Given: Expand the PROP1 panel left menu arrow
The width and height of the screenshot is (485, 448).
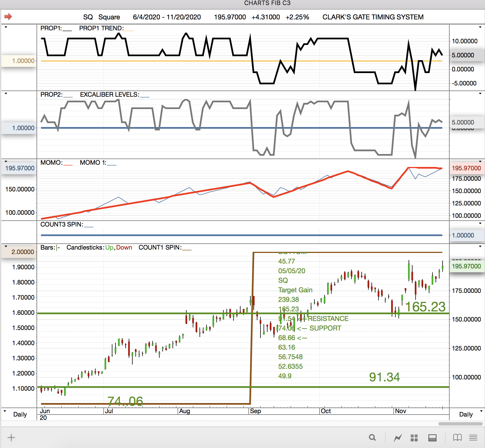Looking at the screenshot, I should point(6,28).
